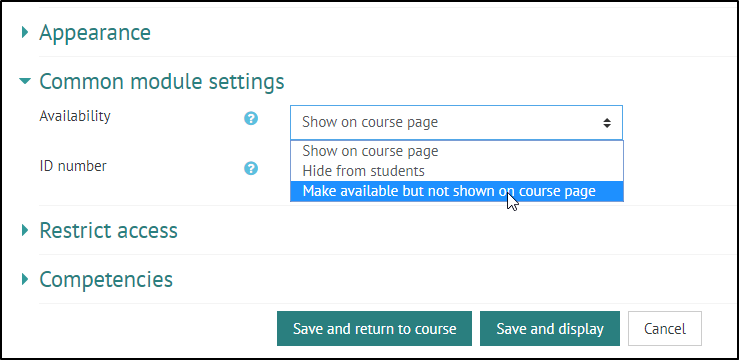The image size is (739, 360).
Task: Click the Appearance section heading
Action: click(x=95, y=33)
